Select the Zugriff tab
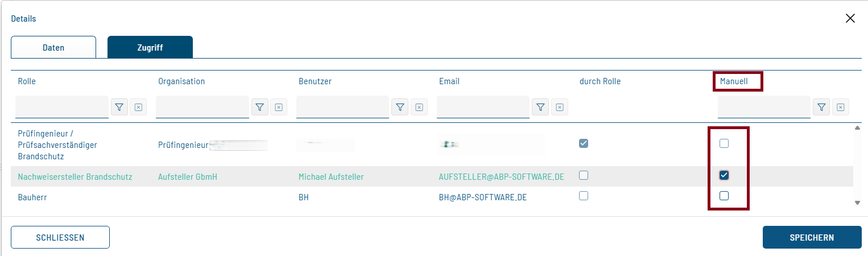Screen dimensions: 868x256 pos(150,48)
